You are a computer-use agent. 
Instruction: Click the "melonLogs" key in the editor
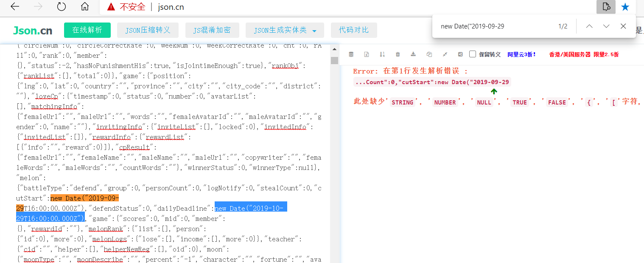[x=109, y=239]
